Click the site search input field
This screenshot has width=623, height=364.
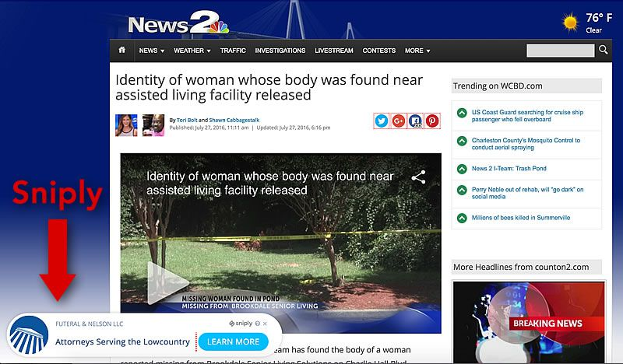(x=560, y=51)
